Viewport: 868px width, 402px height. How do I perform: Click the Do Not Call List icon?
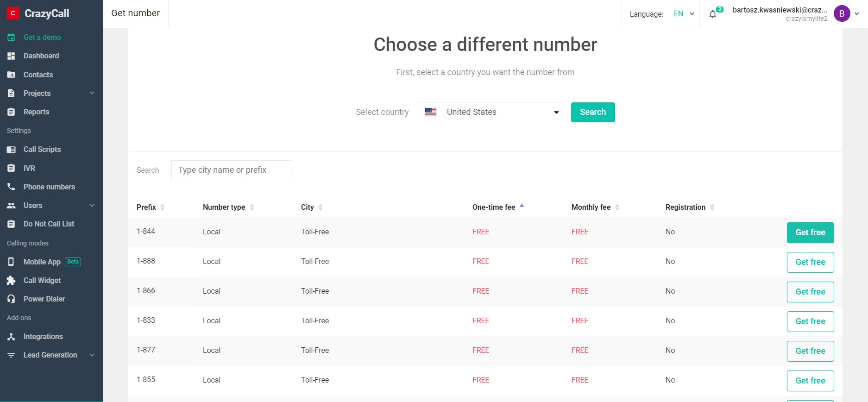pos(11,224)
